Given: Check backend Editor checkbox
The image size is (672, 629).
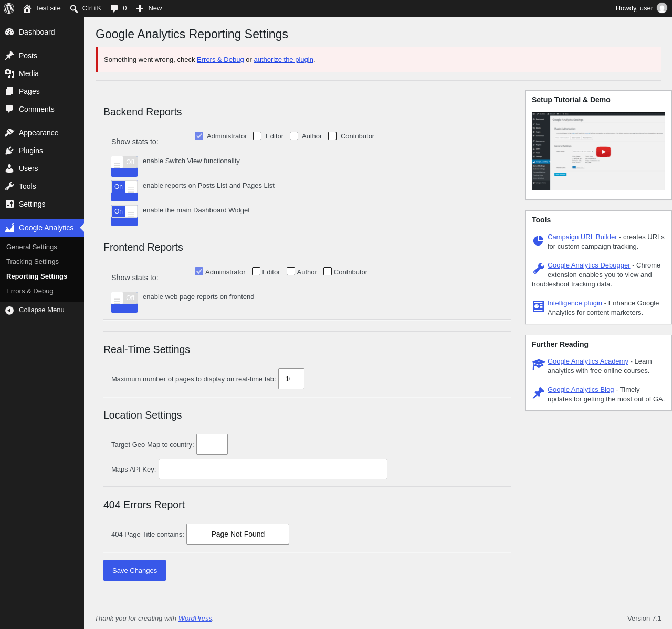Looking at the screenshot, I should tap(257, 136).
